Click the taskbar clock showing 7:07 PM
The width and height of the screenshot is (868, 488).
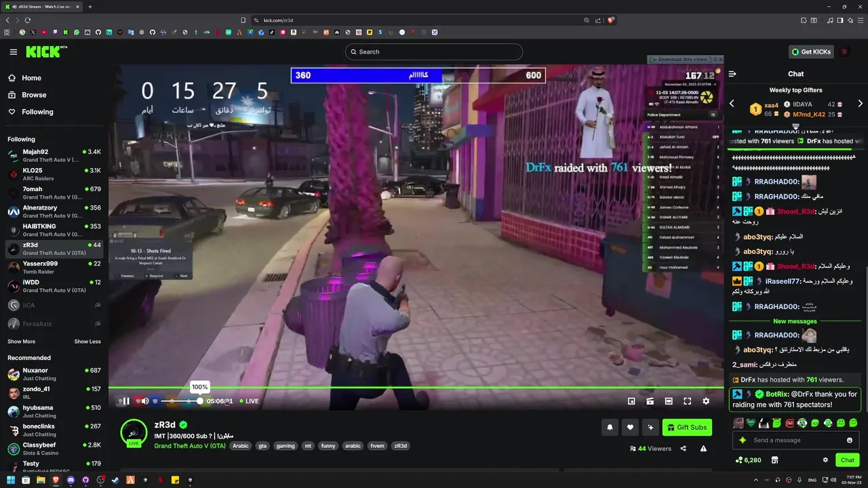click(850, 481)
